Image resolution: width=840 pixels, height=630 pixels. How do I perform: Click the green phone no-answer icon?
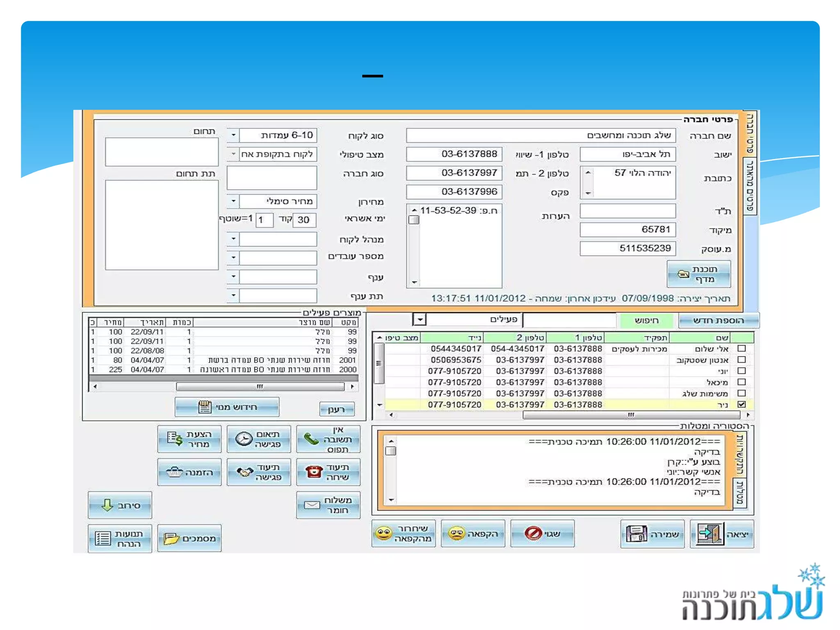pyautogui.click(x=311, y=439)
